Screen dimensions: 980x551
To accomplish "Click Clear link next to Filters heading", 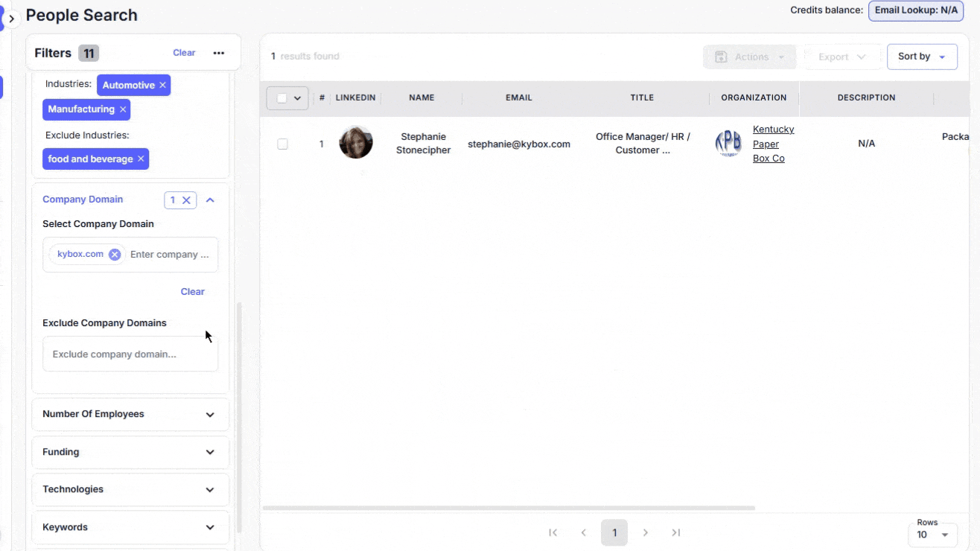I will point(184,53).
